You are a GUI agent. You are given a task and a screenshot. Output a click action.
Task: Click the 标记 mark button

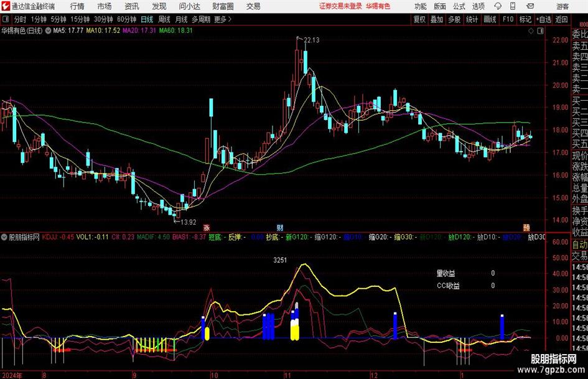click(x=525, y=19)
